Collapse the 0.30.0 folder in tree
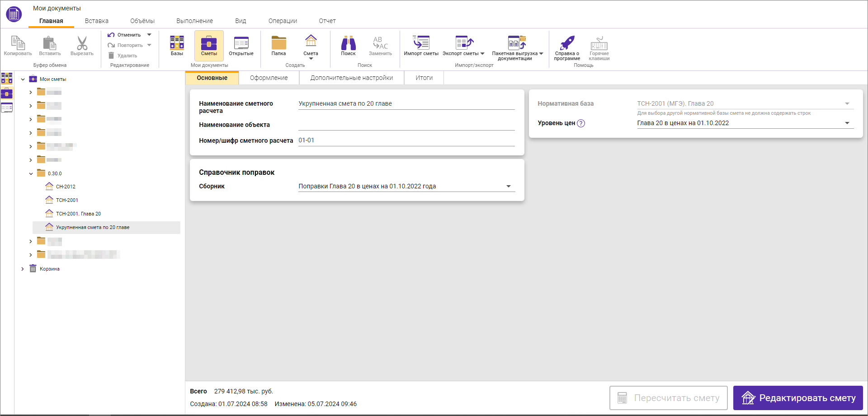Screen dimensions: 868x416 (31, 173)
